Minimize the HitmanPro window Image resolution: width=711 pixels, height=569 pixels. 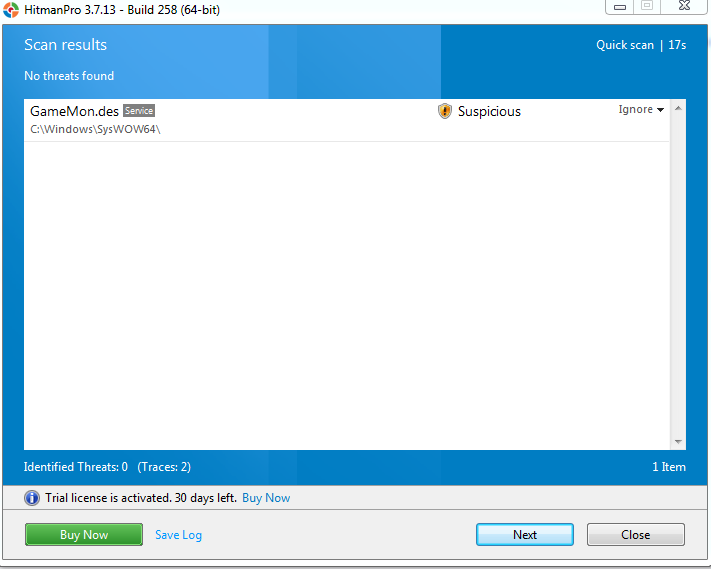click(619, 6)
